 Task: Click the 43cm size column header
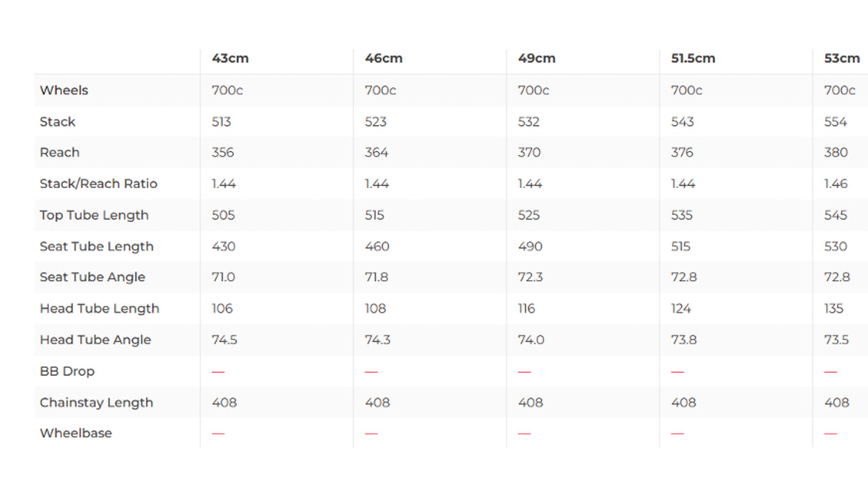click(x=230, y=59)
